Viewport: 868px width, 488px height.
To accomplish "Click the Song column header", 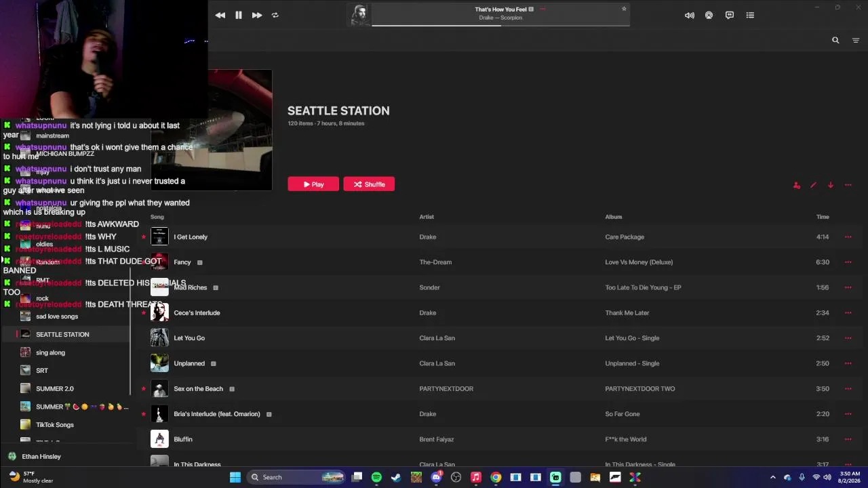I will 157,217.
